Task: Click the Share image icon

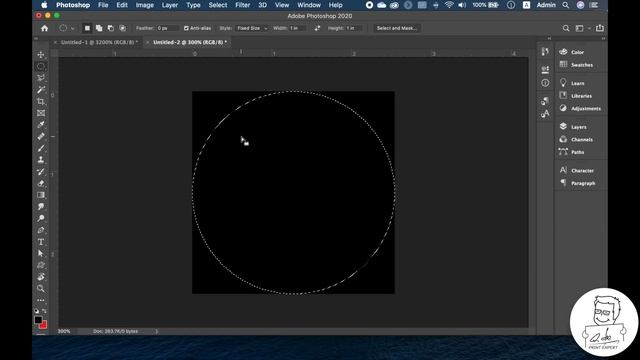Action: pyautogui.click(x=600, y=28)
